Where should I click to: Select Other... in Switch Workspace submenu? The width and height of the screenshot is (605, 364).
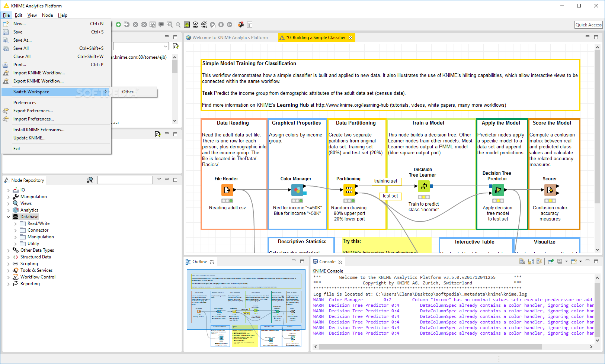[129, 92]
